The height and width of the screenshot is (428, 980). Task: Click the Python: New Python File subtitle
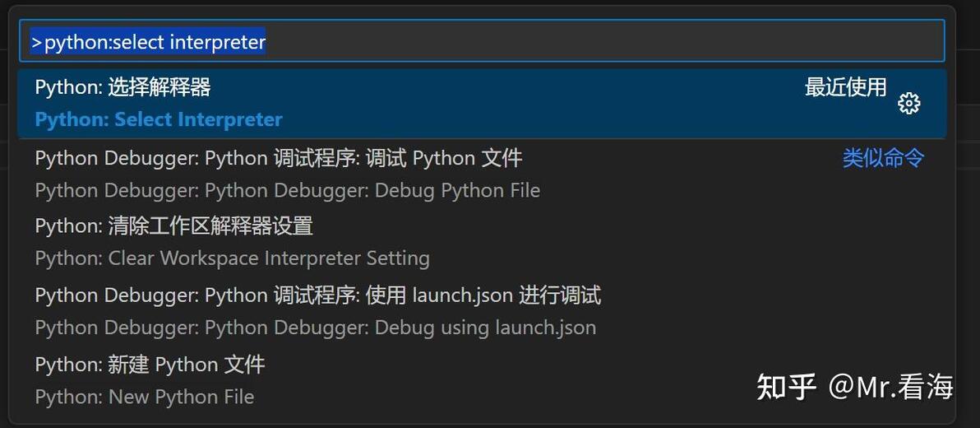click(145, 397)
